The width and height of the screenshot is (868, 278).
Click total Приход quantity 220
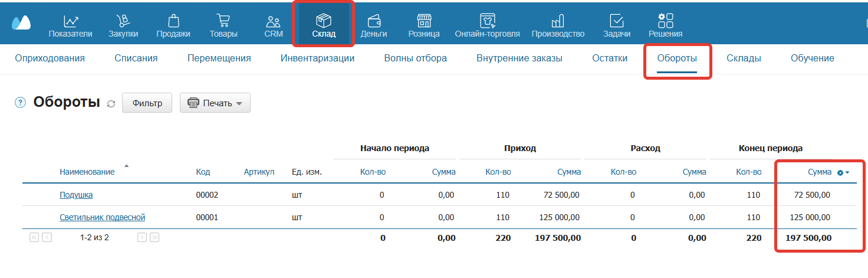(503, 238)
